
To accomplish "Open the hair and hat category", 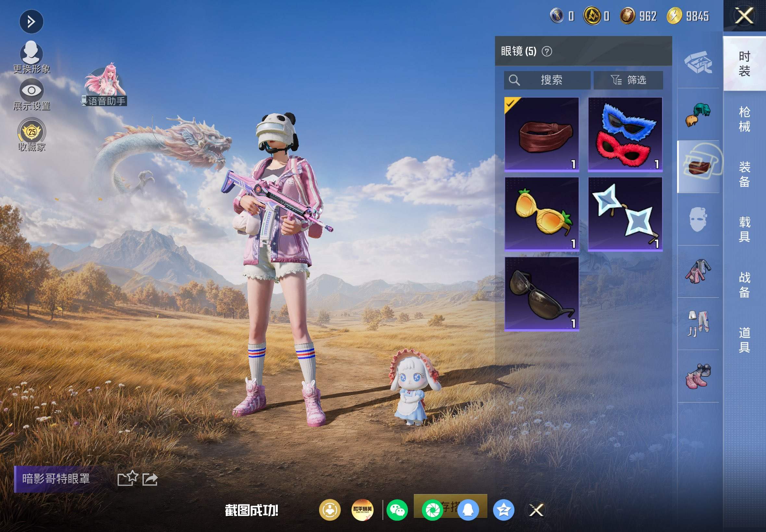I will point(698,115).
